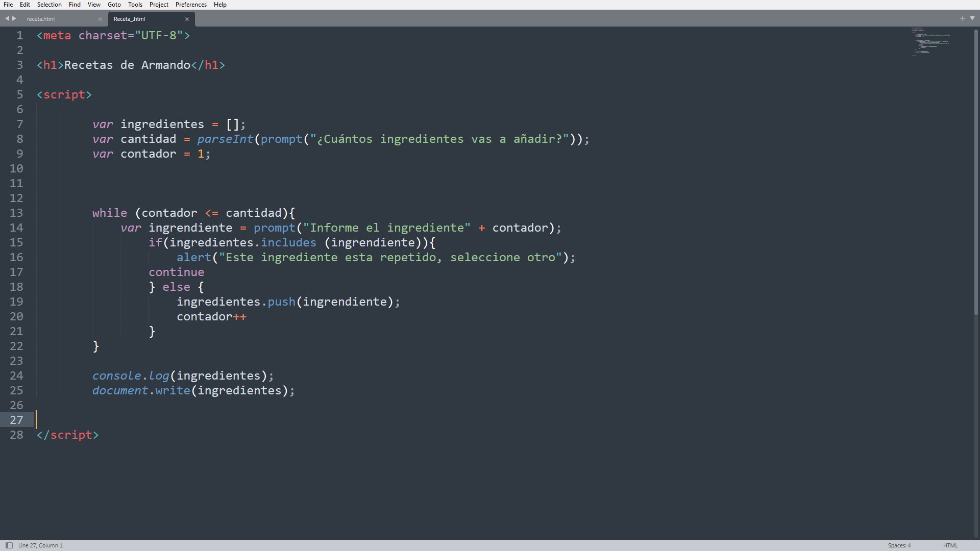The width and height of the screenshot is (980, 551).
Task: Click the 'else' keyword
Action: (x=176, y=287)
